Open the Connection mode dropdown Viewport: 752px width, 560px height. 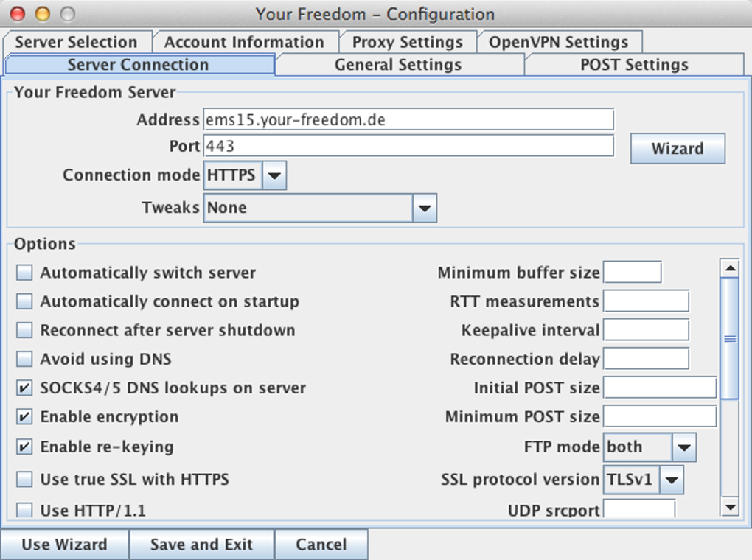coord(274,176)
